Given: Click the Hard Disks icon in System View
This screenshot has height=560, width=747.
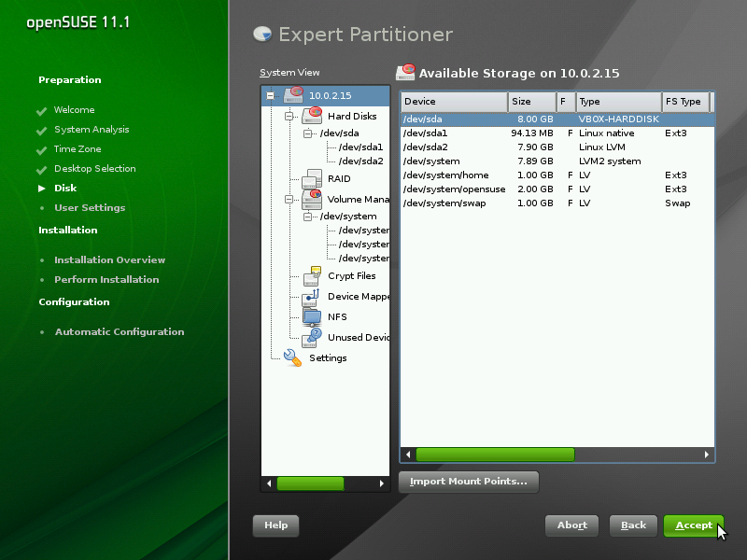Looking at the screenshot, I should (312, 115).
